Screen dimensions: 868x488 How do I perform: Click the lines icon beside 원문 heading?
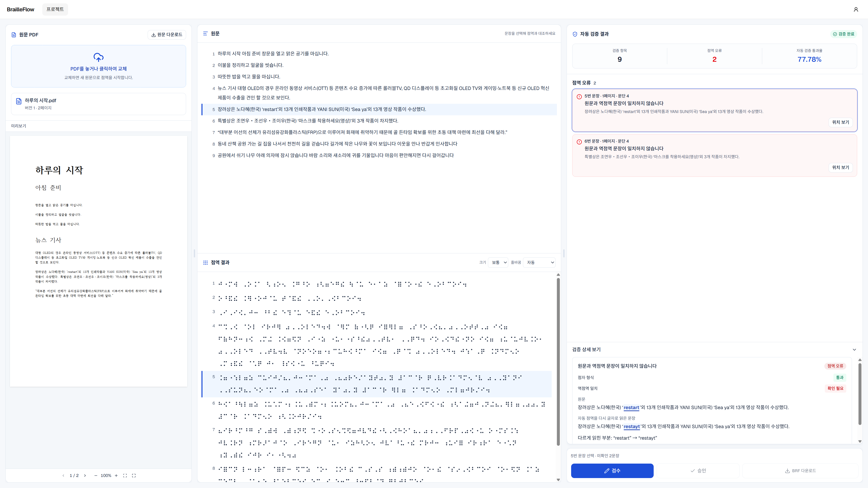pyautogui.click(x=205, y=34)
